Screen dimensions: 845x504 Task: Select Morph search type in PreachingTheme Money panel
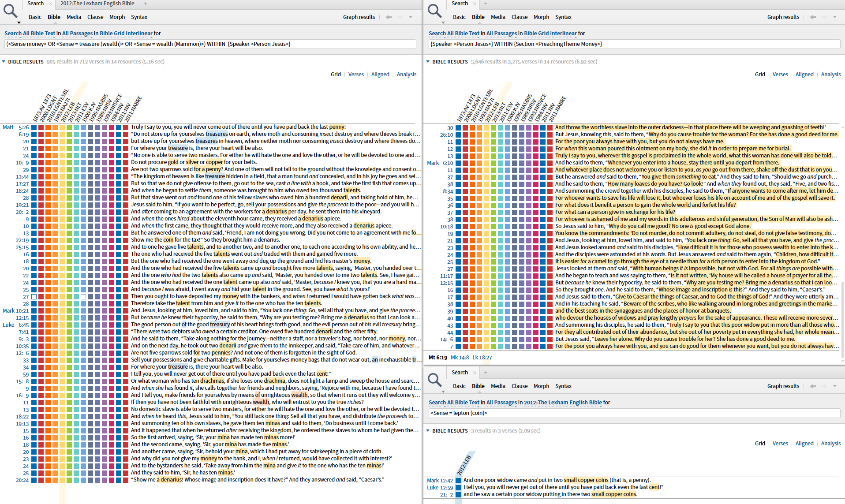pos(541,17)
